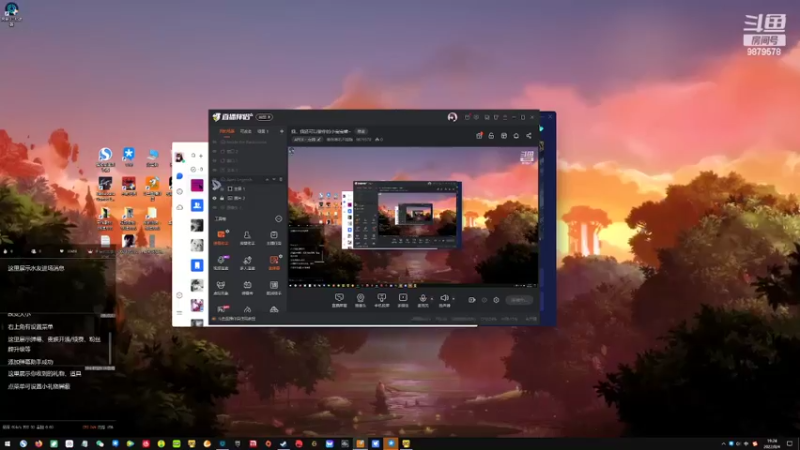Screen dimensions: 800x450
Task: Open the blue contacts entry in the messenger list
Action: coord(197,205)
